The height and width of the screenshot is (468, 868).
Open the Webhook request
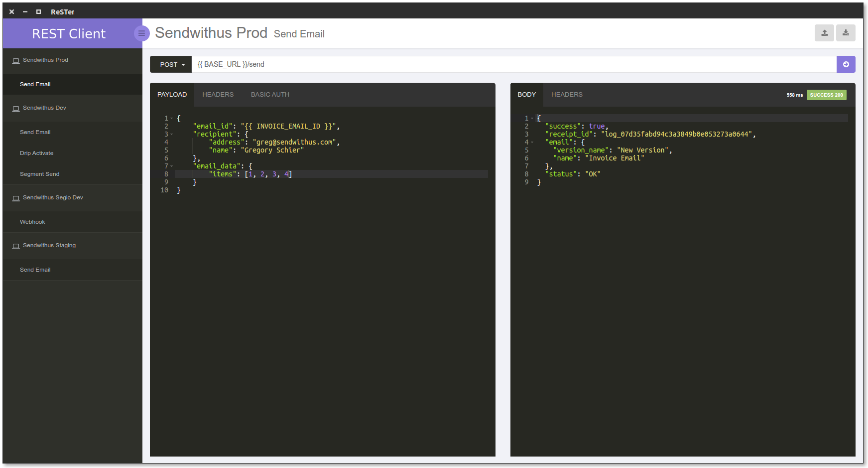73,222
